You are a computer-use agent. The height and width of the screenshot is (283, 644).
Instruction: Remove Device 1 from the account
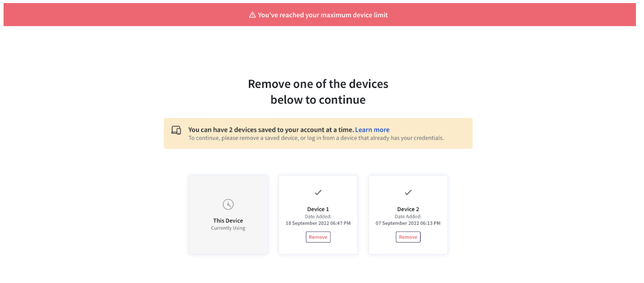click(x=318, y=237)
